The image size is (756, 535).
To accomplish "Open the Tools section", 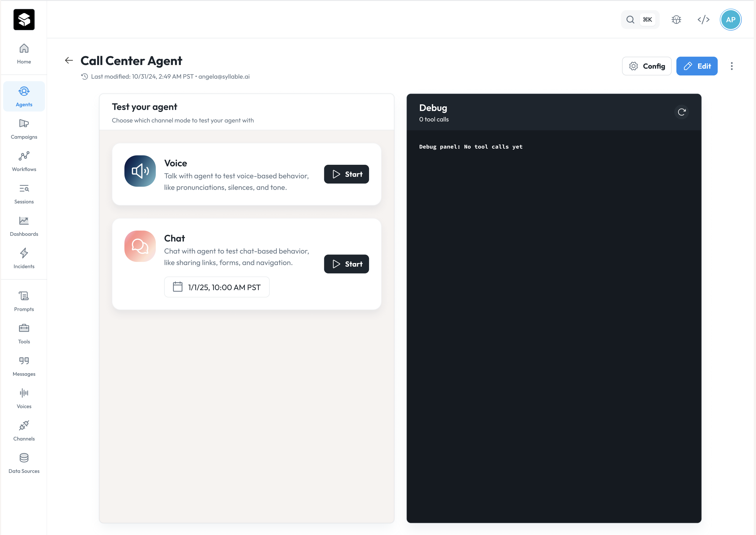I will [x=24, y=333].
